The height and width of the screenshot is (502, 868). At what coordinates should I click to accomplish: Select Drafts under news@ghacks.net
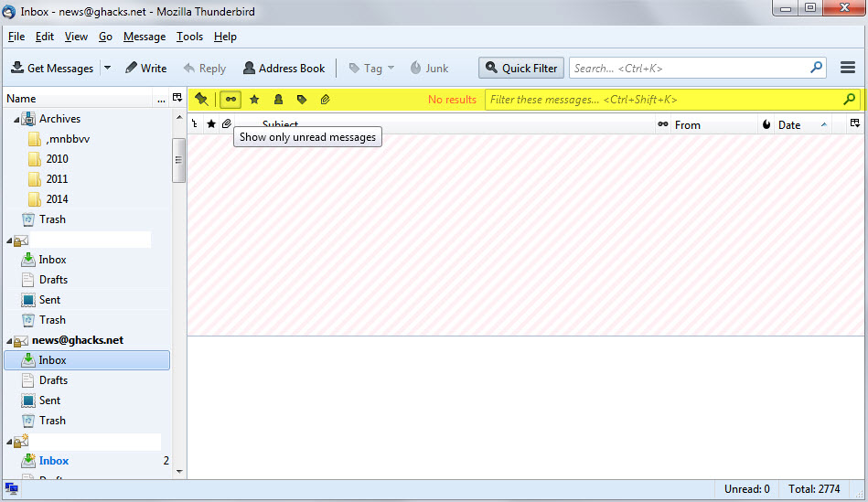point(53,380)
